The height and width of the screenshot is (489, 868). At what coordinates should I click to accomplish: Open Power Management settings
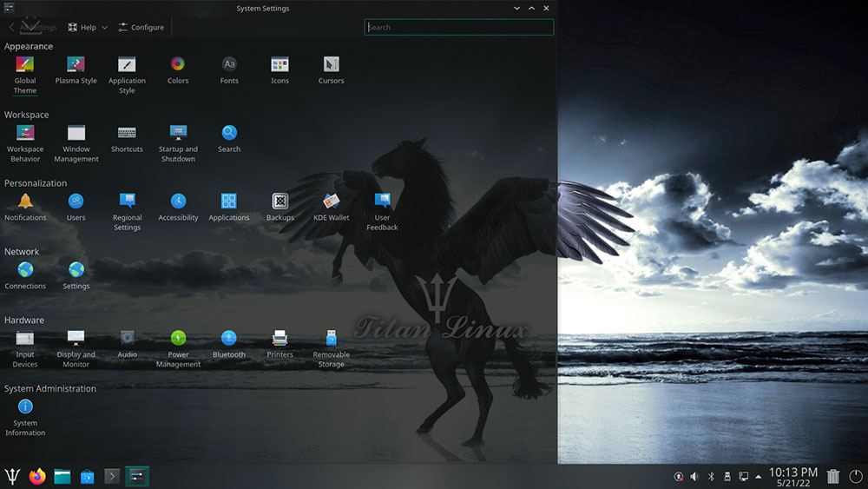[x=178, y=339]
